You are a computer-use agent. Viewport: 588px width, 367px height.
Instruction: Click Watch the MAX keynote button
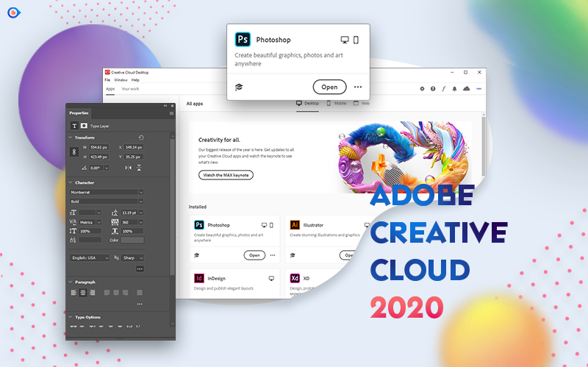226,175
